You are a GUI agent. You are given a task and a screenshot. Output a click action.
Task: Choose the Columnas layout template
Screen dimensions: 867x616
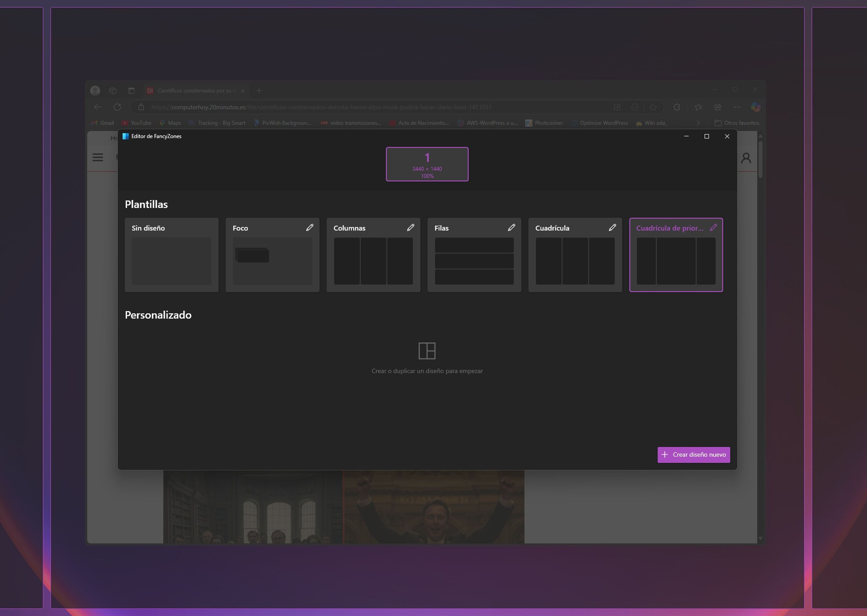[x=373, y=255]
